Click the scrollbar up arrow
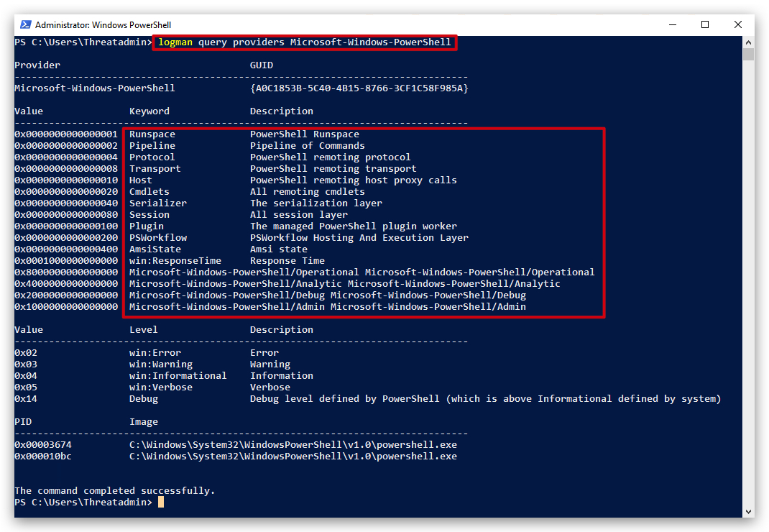769x532 pixels. coord(748,42)
